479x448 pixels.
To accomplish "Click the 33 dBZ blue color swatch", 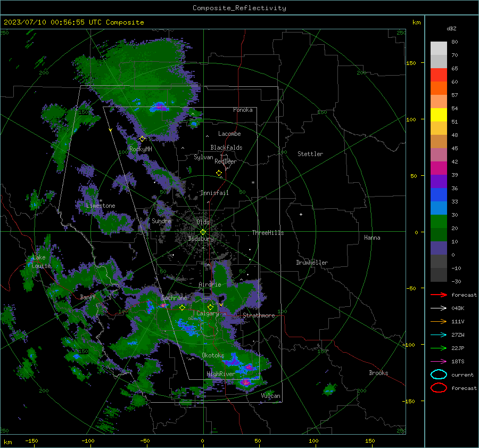I will [x=439, y=195].
